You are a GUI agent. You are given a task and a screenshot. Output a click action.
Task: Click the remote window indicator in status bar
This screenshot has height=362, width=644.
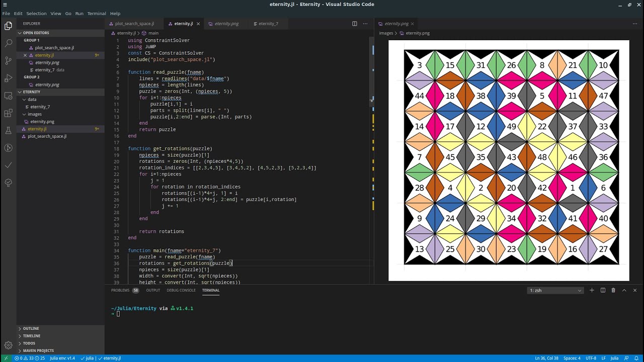(x=6, y=358)
